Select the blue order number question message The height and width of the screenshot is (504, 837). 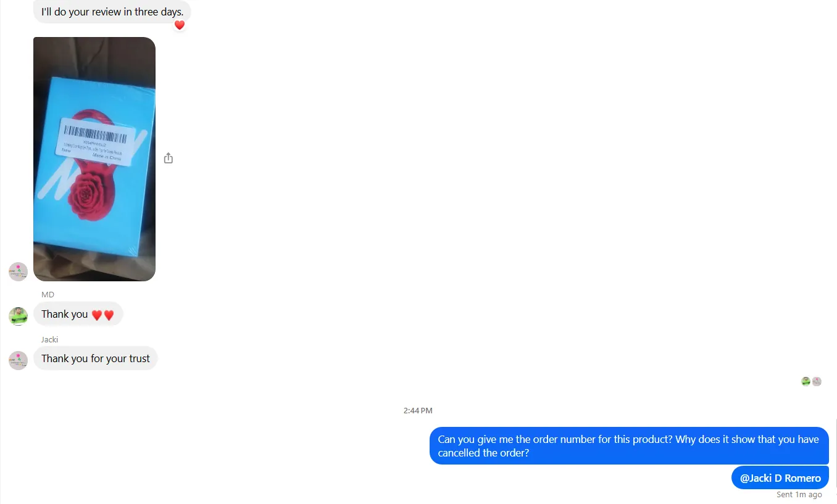tap(629, 446)
